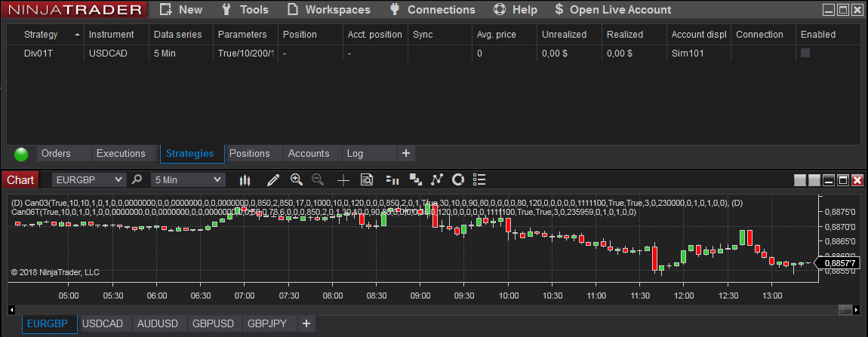Viewport: 868px width, 337px height.
Task: Click the Tools wrench icon
Action: coord(226,9)
